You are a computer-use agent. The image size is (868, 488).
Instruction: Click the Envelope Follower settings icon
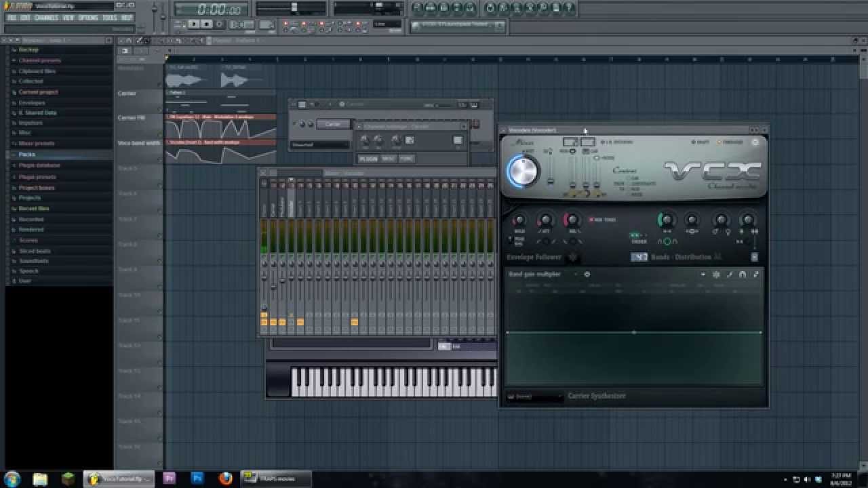[x=572, y=258]
